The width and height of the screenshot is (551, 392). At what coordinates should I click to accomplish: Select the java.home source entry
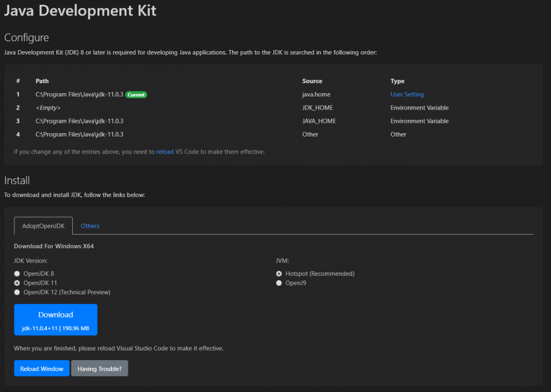315,94
